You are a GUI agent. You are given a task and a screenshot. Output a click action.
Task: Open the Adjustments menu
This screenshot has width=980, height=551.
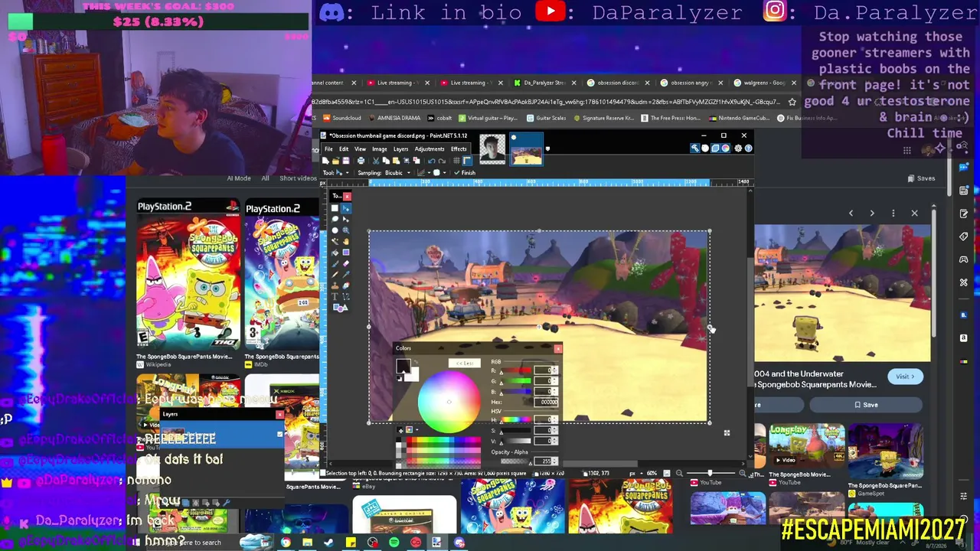(430, 148)
